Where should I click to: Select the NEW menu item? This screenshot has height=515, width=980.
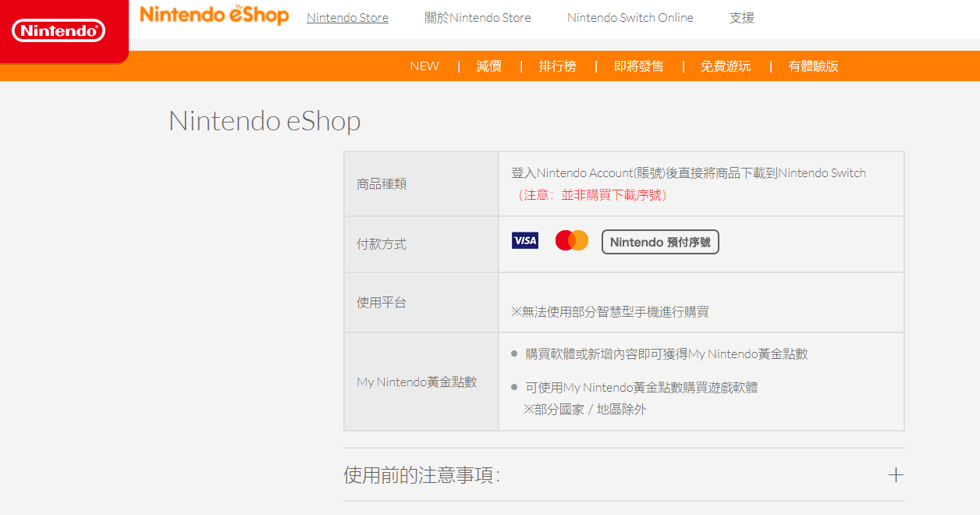click(424, 66)
